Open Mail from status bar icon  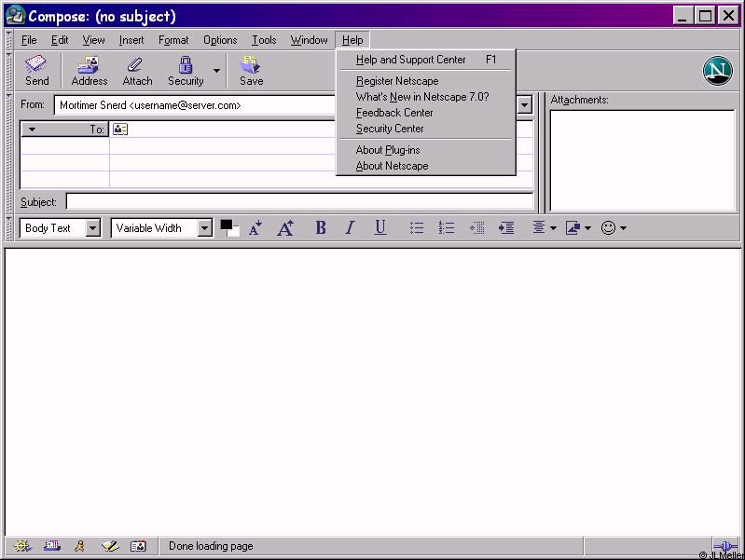52,546
